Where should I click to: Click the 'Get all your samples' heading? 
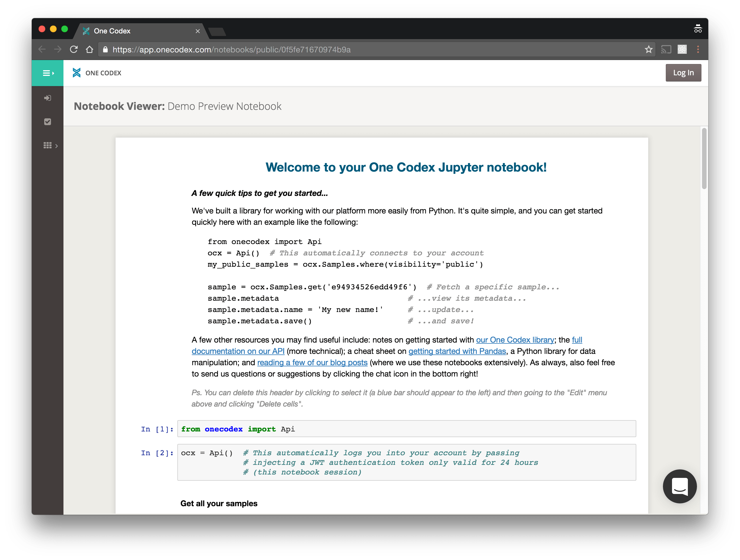click(219, 503)
